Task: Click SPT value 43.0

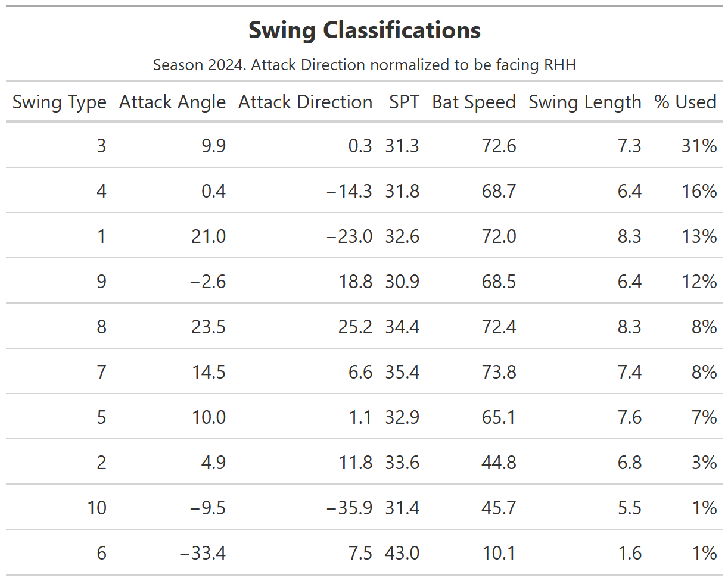Action: pos(402,553)
